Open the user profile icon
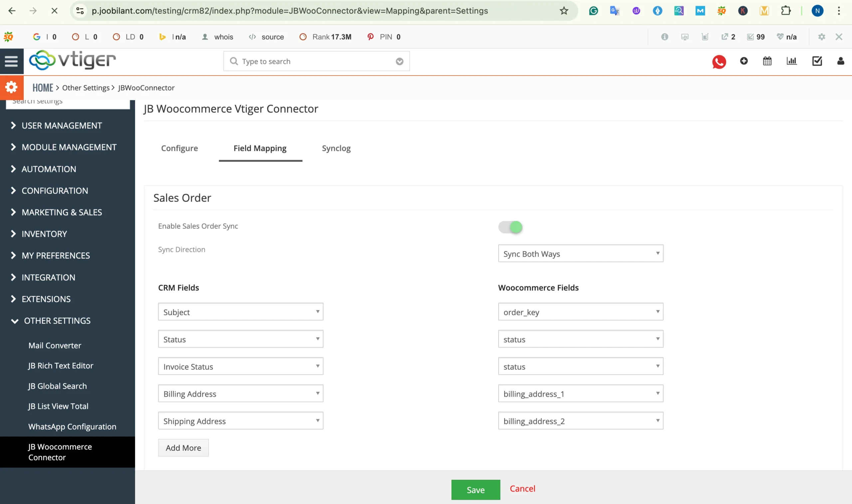The width and height of the screenshot is (852, 504). pos(840,61)
